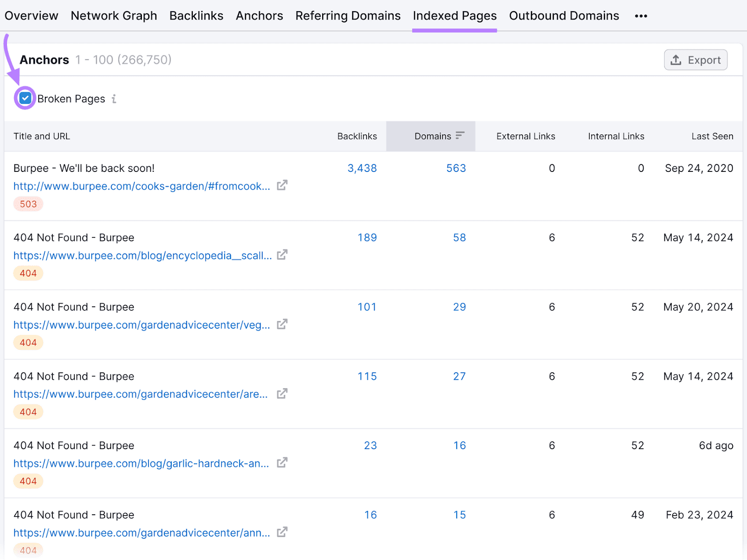Click the 189 backlinks count link
Image resolution: width=747 pixels, height=560 pixels.
pos(367,237)
